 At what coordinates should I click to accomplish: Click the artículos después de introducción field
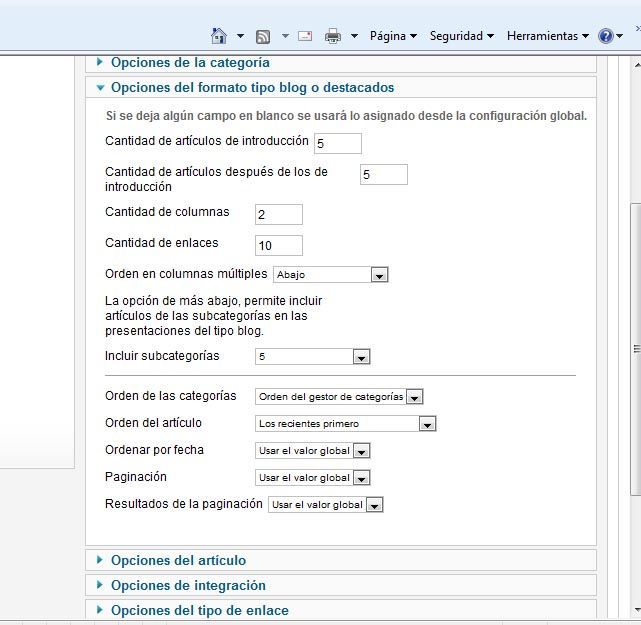click(384, 175)
